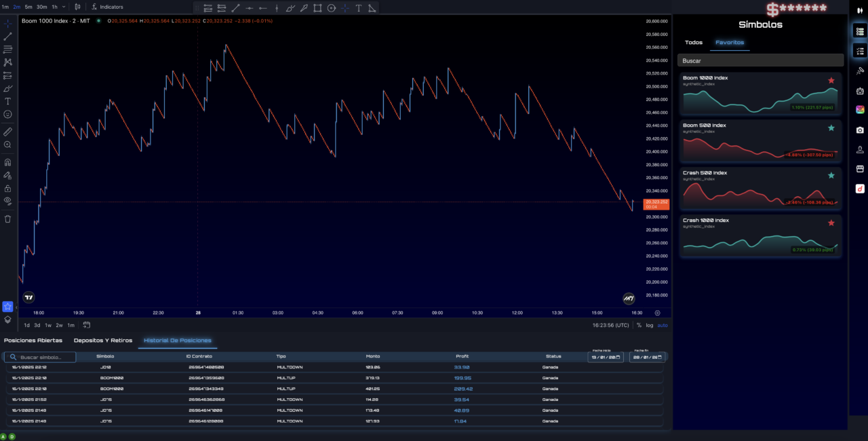Viewport: 868px width, 441px height.
Task: Open the Fecha Inicio date picker
Action: pyautogui.click(x=606, y=357)
